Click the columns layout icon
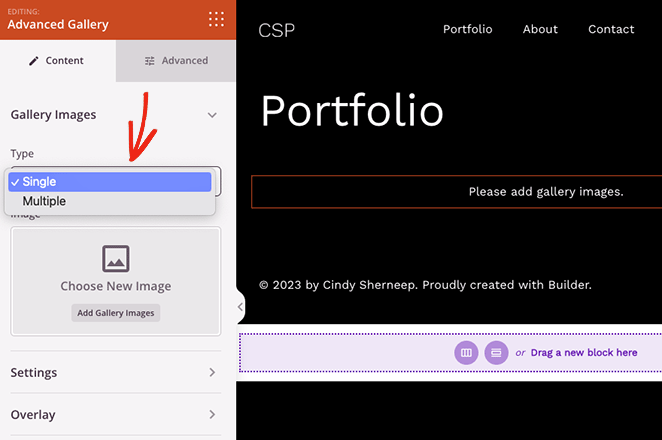The image size is (662, 440). click(x=466, y=353)
